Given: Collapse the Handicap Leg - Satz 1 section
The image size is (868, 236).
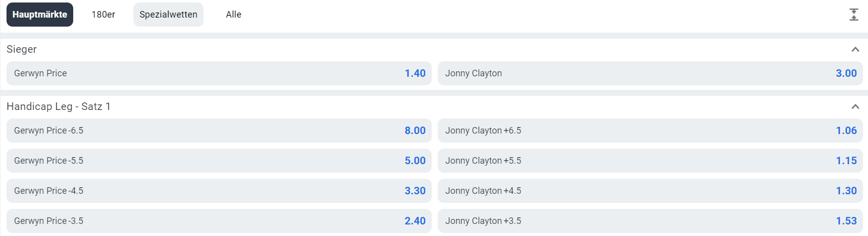Looking at the screenshot, I should (855, 106).
